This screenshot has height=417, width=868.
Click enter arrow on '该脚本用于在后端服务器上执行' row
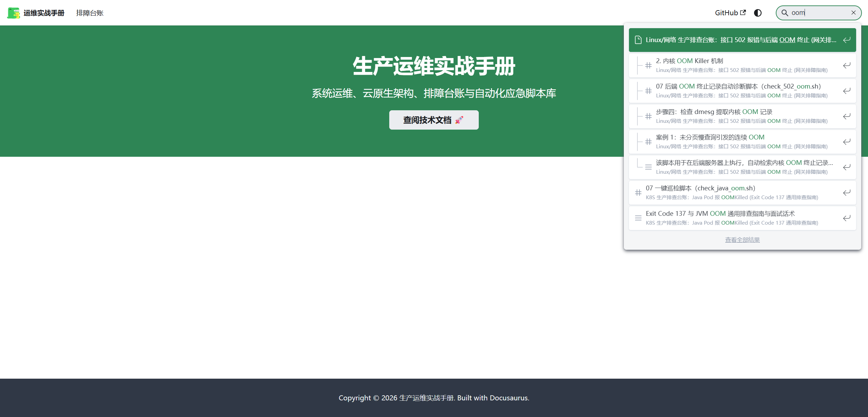coord(847,167)
